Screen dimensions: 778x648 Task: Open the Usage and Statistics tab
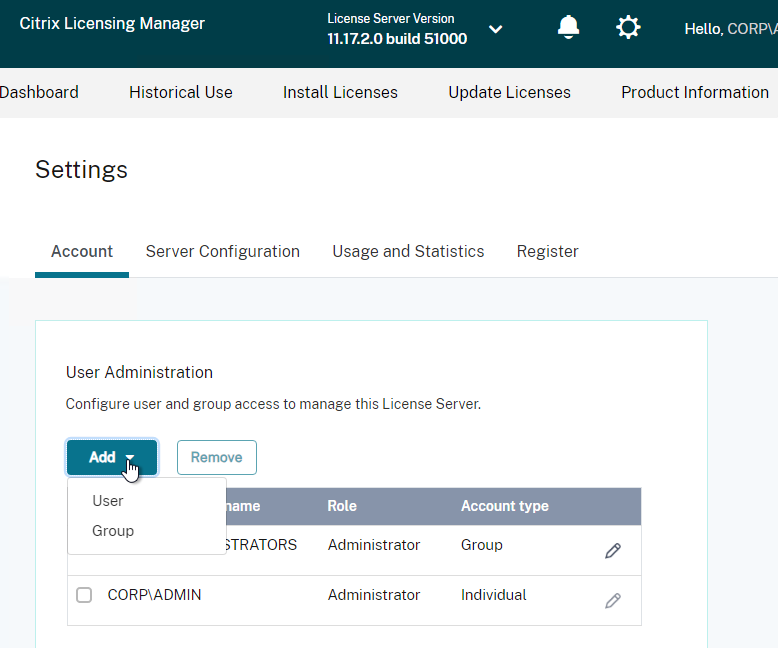coord(408,251)
